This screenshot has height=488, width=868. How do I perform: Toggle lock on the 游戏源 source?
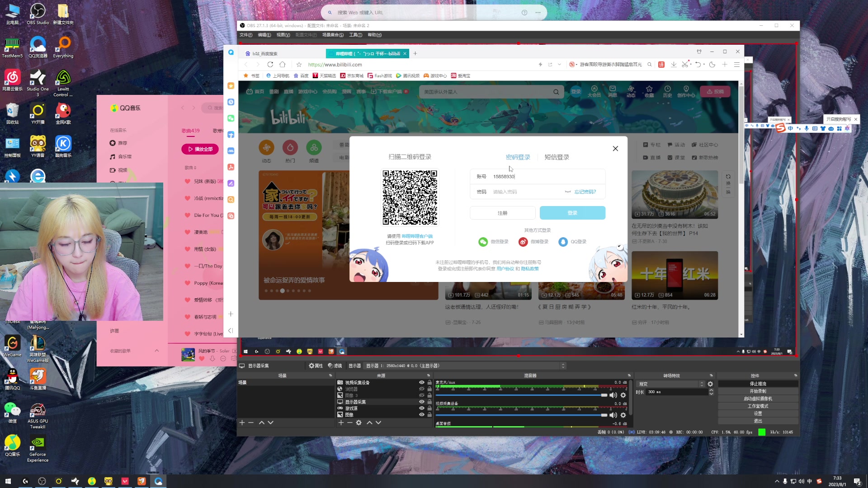point(429,408)
